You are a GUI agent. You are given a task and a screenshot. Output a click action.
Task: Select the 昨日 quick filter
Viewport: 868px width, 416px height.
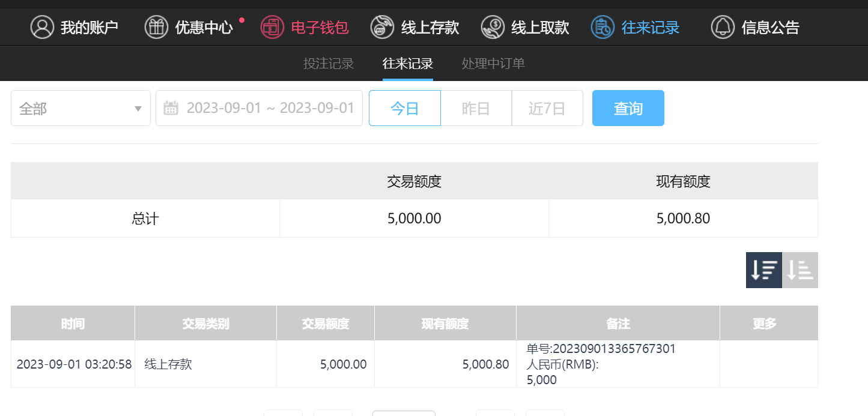[x=476, y=109]
